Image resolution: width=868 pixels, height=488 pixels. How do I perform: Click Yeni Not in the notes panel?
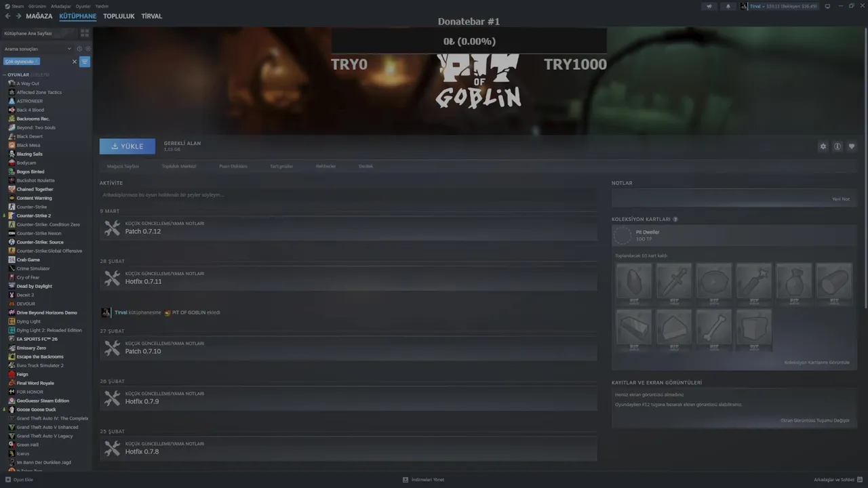coord(841,199)
